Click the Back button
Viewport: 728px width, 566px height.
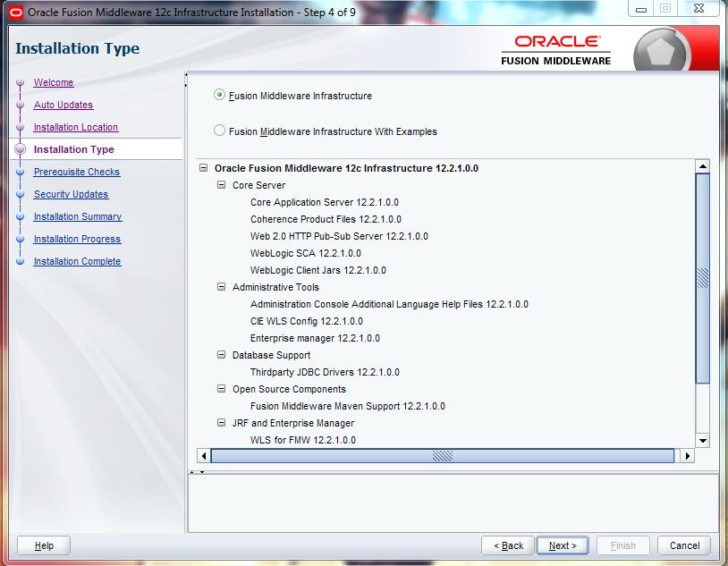coord(508,545)
